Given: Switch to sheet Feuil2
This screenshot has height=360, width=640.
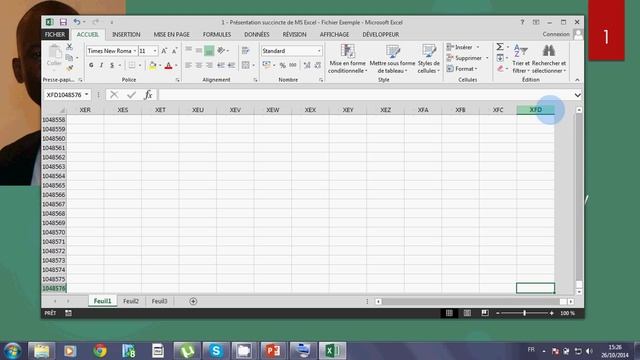Looking at the screenshot, I should tap(131, 301).
